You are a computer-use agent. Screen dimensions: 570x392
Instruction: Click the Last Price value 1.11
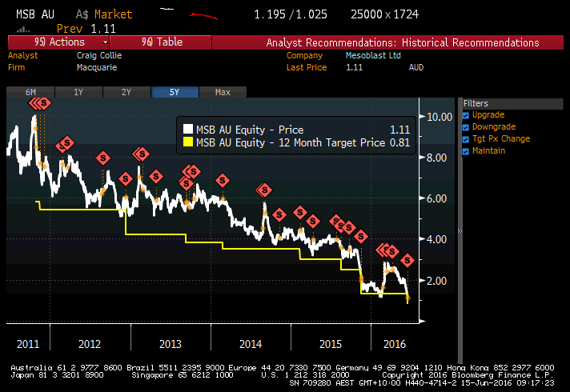[x=354, y=67]
